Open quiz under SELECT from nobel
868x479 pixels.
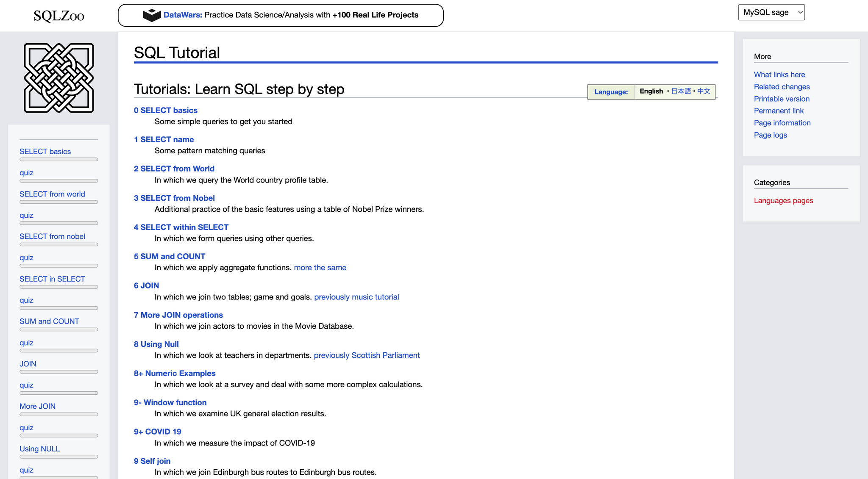point(26,257)
